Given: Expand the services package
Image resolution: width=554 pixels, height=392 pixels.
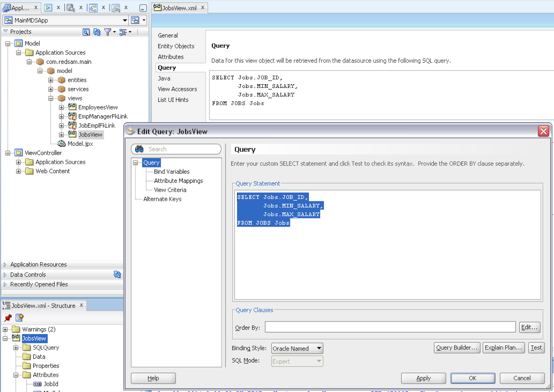Looking at the screenshot, I should [51, 89].
